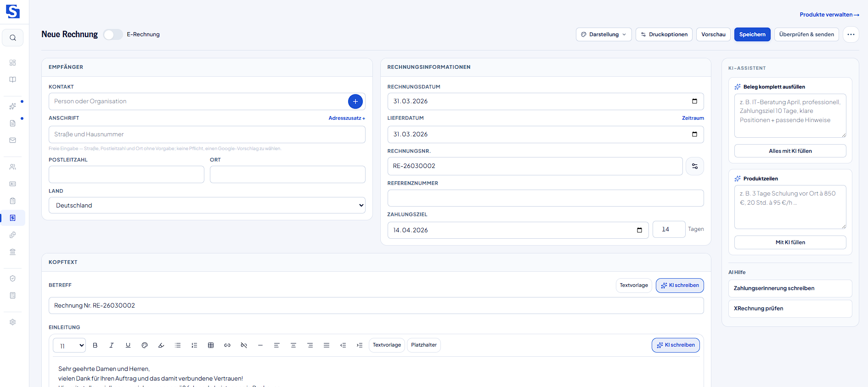Insert a table in the introduction editor
This screenshot has height=387, width=868.
coord(211,345)
